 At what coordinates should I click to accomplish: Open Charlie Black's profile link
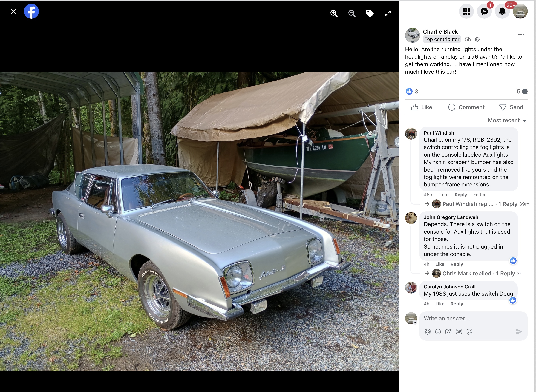coord(440,32)
